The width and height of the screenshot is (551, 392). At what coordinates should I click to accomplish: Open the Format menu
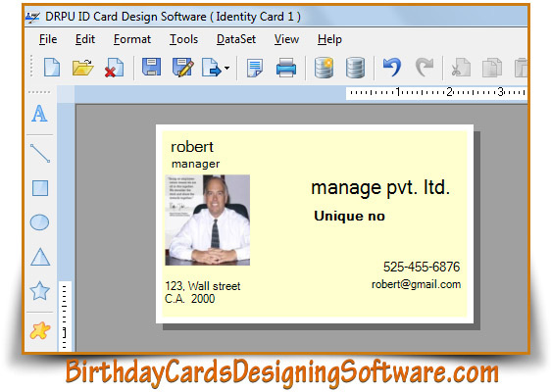(132, 39)
